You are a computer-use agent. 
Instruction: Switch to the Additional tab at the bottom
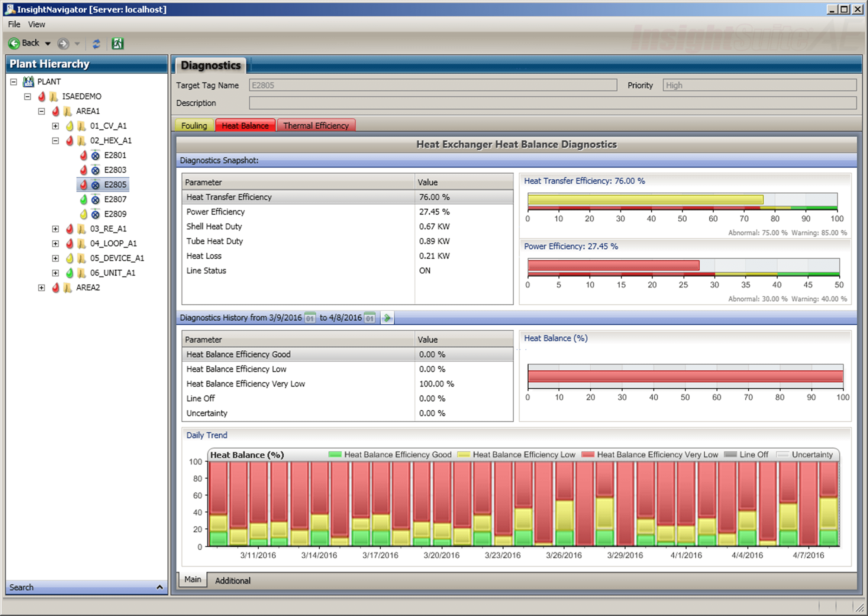[232, 580]
